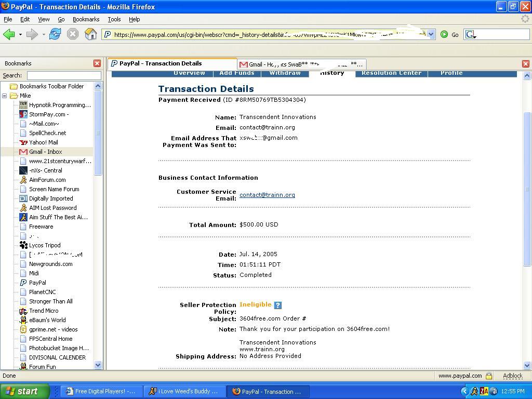Click bookmarks sidebar scroll down arrow
Image resolution: width=532 pixels, height=399 pixels.
pyautogui.click(x=98, y=365)
